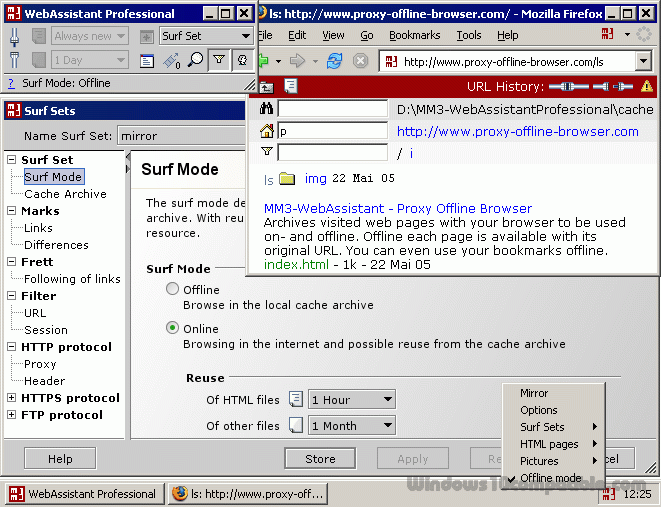Click the Firefox Forward arrow
Screen dimensions: 661x507
click(x=298, y=61)
